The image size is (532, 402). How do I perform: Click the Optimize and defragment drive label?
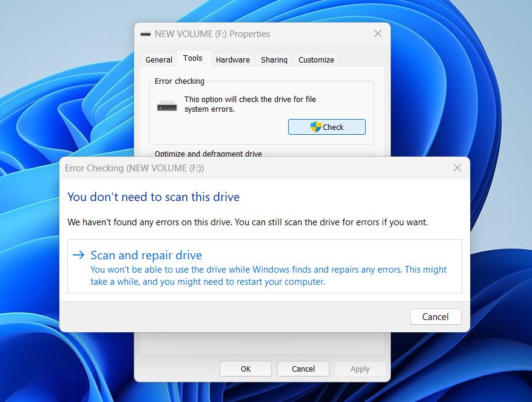tap(208, 154)
